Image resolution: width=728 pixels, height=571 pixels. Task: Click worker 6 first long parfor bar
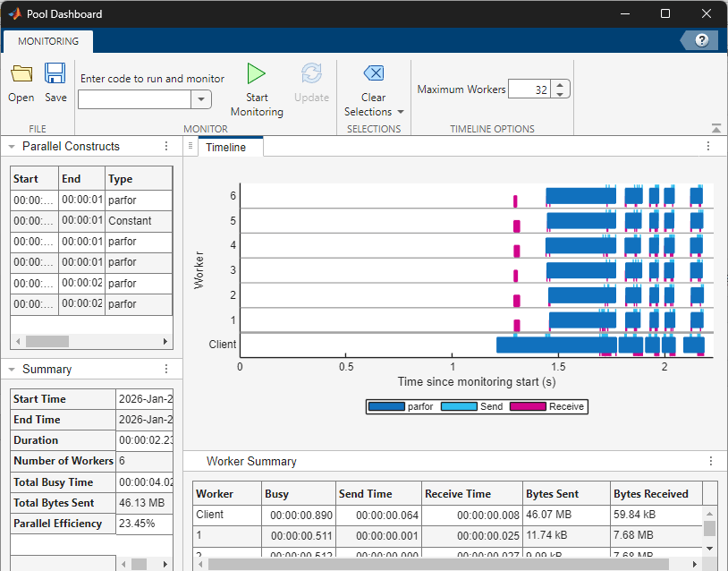(580, 196)
